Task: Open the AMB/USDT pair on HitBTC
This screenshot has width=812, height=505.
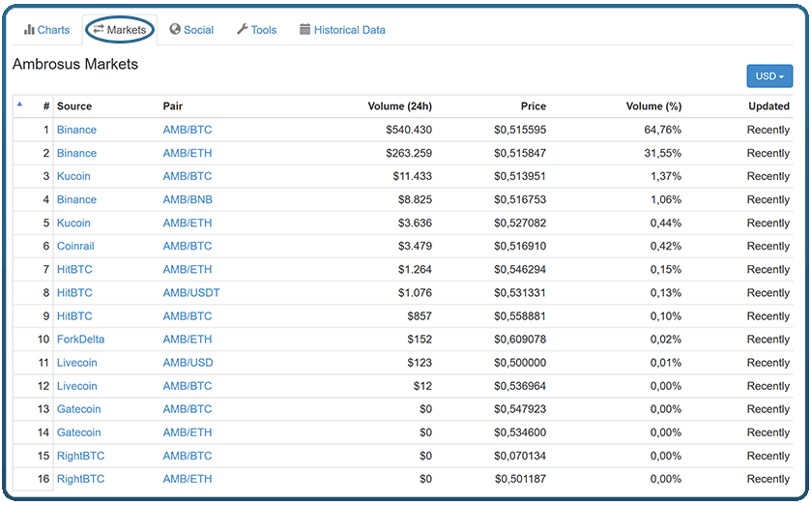Action: point(191,293)
